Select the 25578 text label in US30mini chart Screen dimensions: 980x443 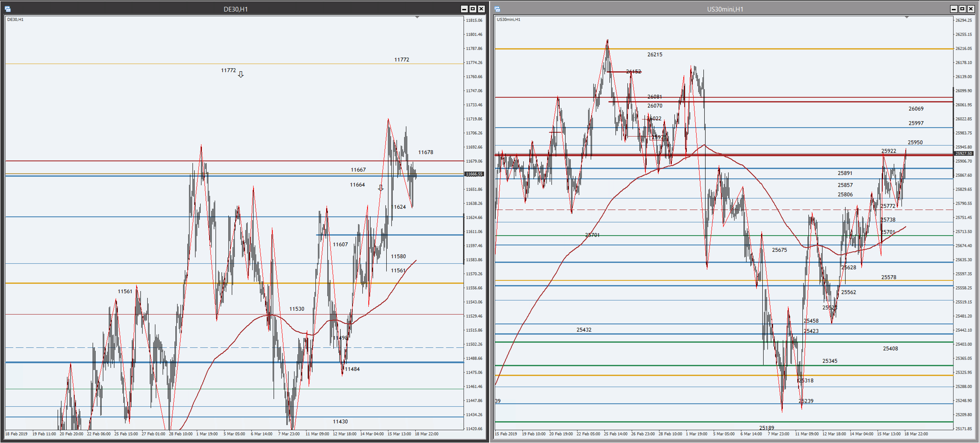point(889,278)
